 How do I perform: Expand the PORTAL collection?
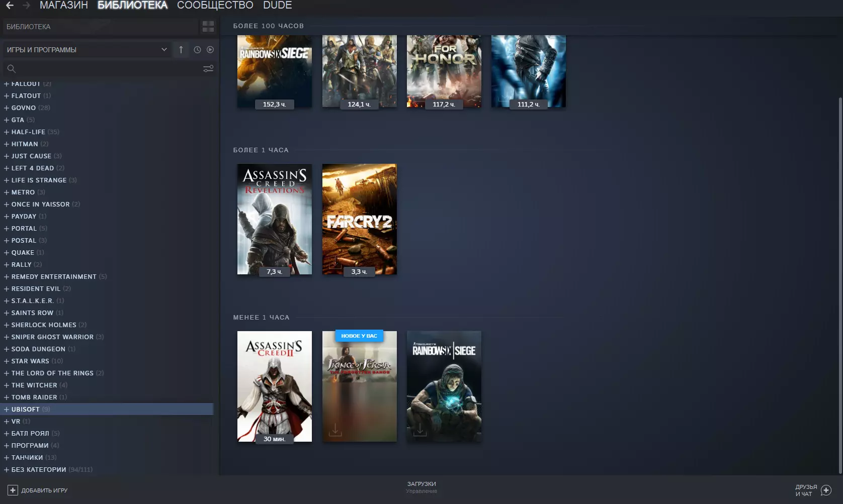[x=7, y=228]
